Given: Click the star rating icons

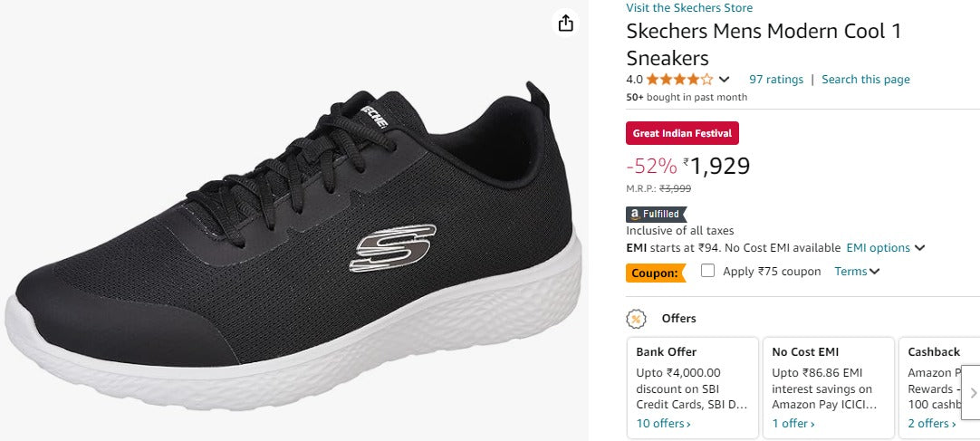Looking at the screenshot, I should tap(679, 80).
